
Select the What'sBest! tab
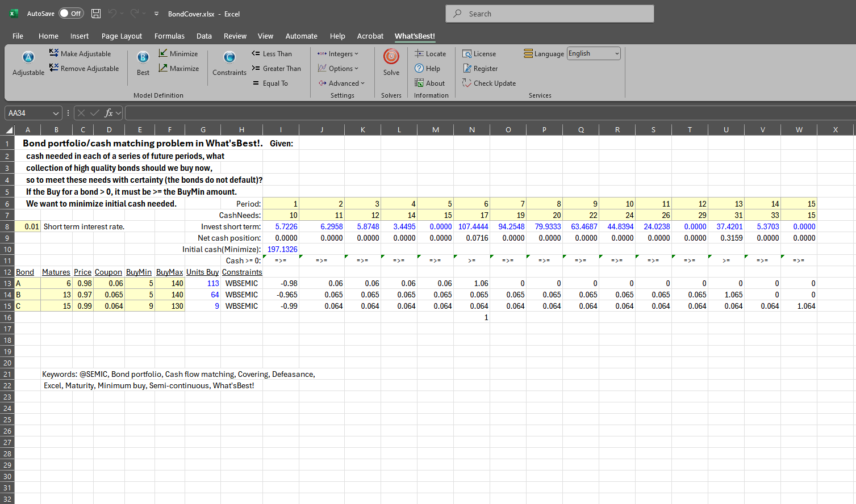415,36
